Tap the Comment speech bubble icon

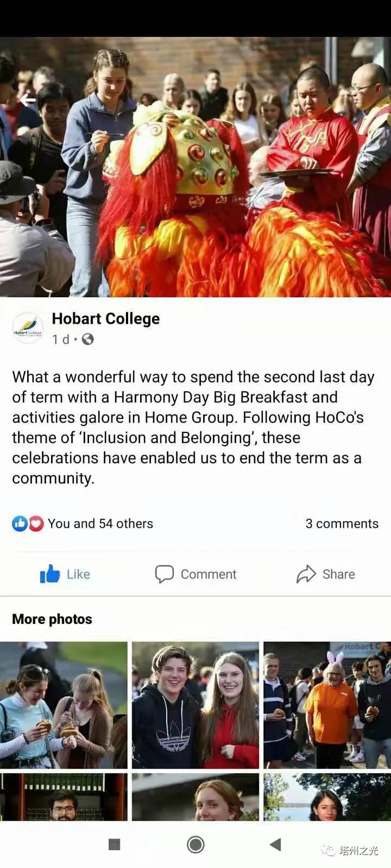click(164, 574)
